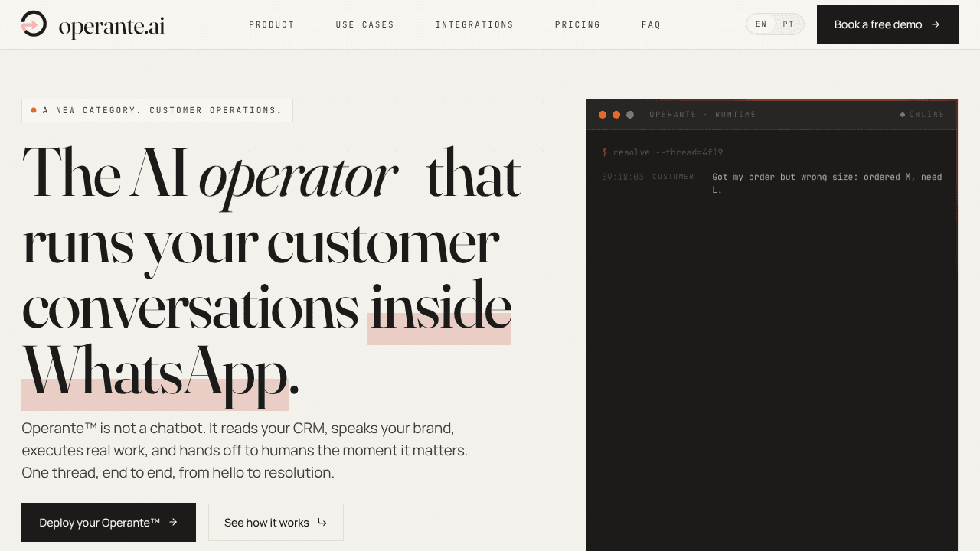Click OPERANTE · RUNTIME terminal title
Viewport: 980px width, 551px height.
click(x=703, y=115)
